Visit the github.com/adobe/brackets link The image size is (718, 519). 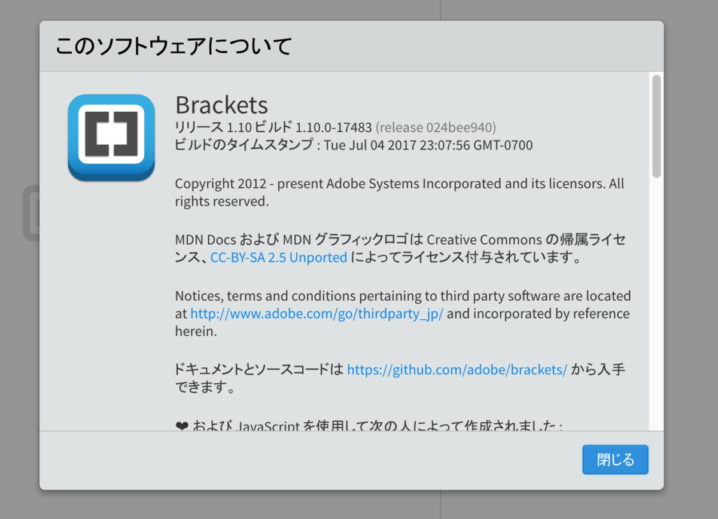[x=457, y=370]
